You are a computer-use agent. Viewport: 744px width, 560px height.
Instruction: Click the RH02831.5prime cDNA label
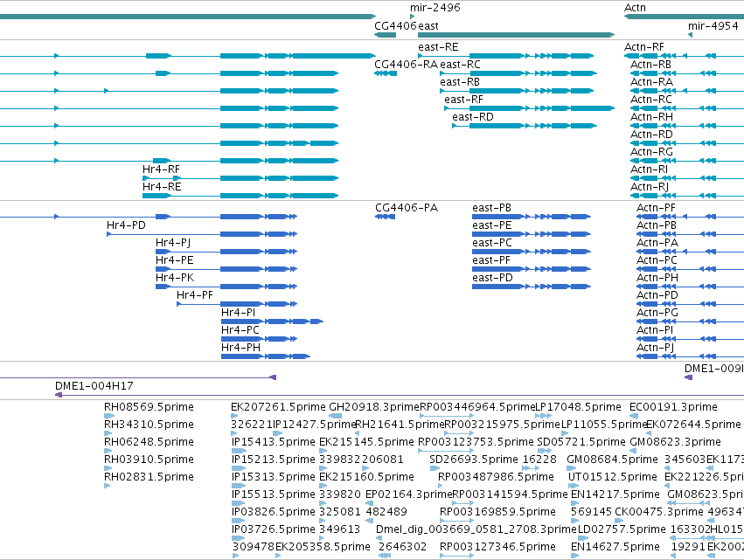(149, 478)
